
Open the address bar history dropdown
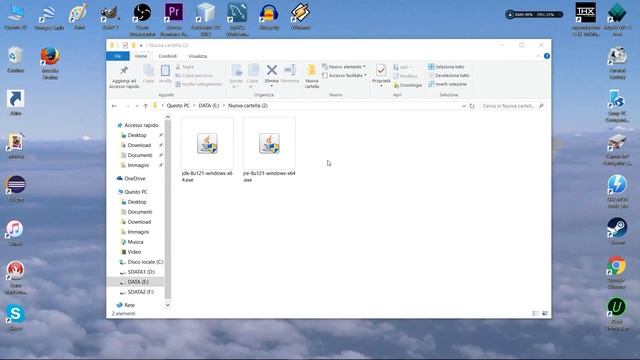[464, 106]
